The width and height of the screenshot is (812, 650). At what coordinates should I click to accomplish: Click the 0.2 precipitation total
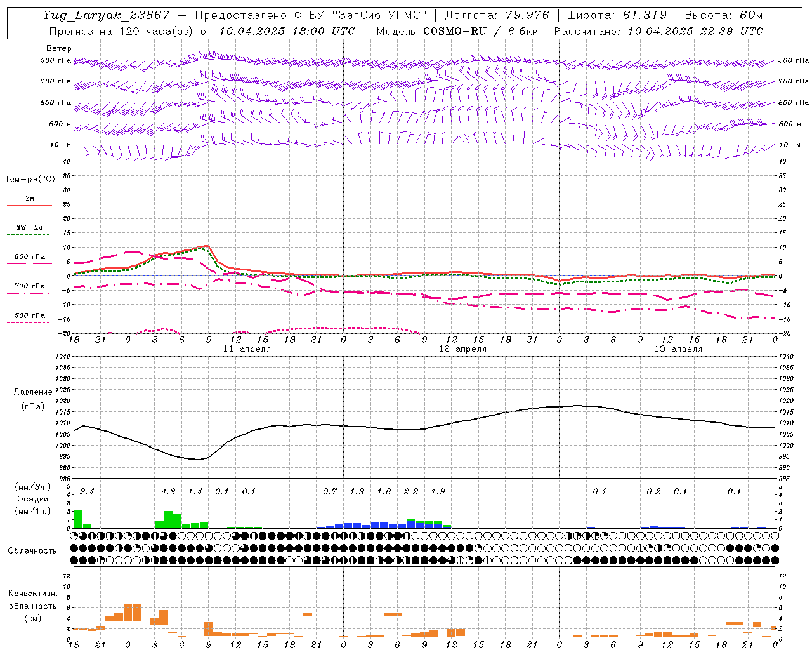653,492
